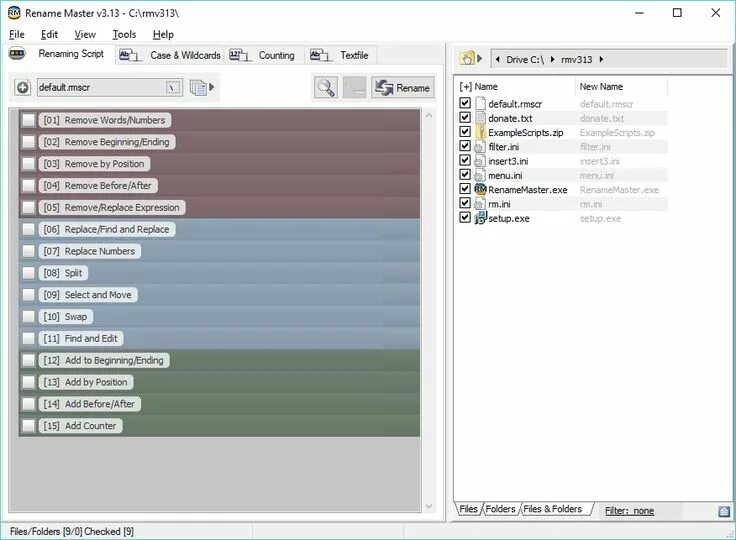Click the setup.exe installer icon
The height and width of the screenshot is (540, 736).
(x=480, y=218)
